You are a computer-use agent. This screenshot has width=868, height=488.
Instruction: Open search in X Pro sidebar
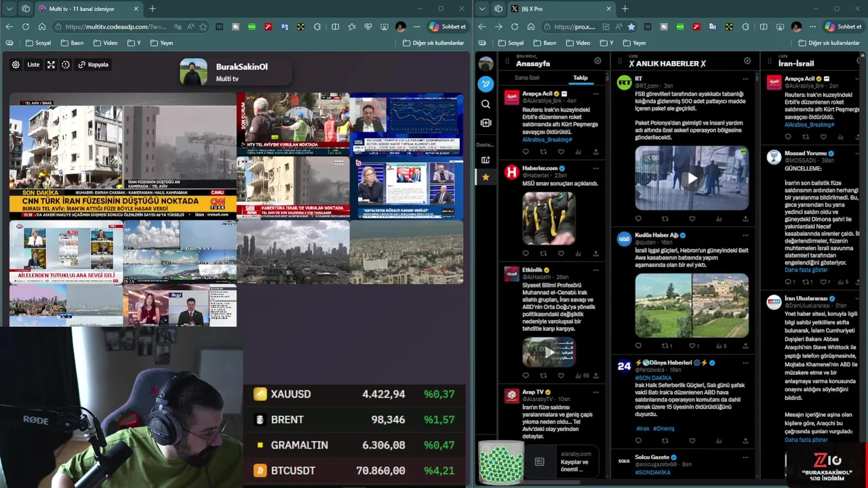pyautogui.click(x=486, y=104)
